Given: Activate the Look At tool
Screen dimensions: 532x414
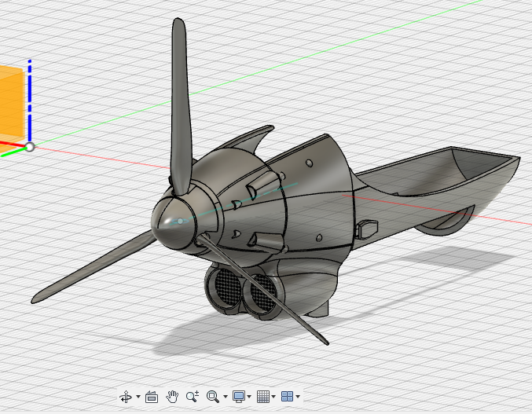Looking at the screenshot, I should coord(152,397).
